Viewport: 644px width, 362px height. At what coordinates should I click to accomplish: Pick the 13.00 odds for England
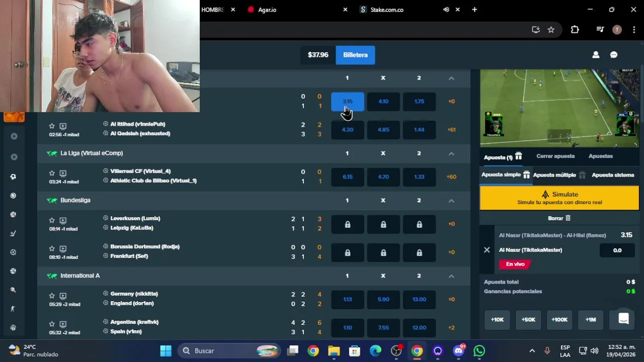[x=419, y=300]
